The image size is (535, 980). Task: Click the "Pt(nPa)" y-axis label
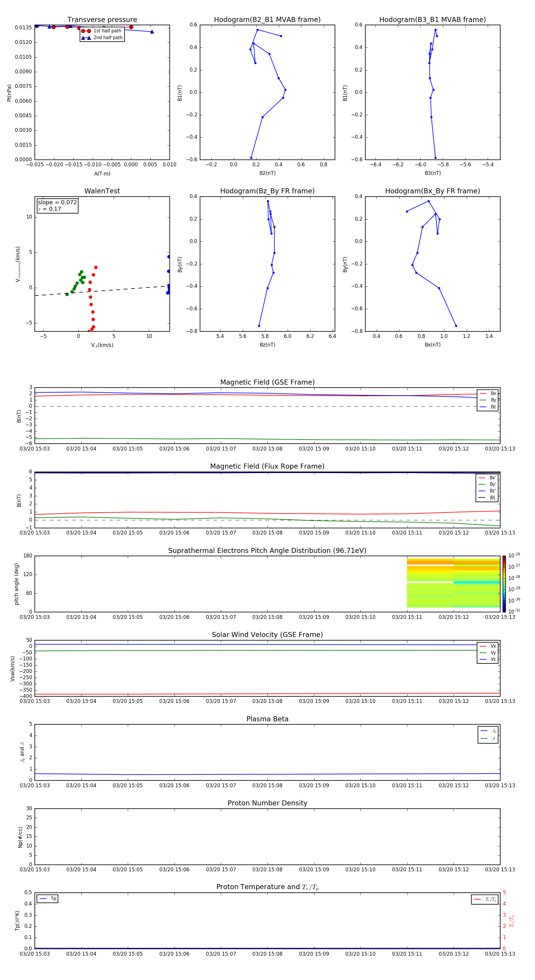point(9,93)
